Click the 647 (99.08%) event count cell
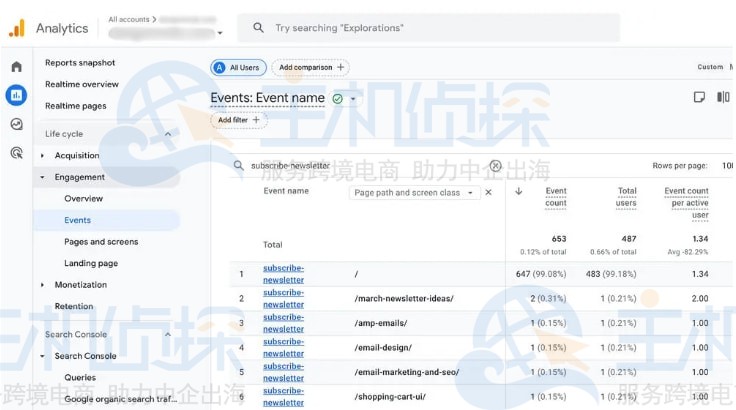Viewport: 736px width, 410px height. point(541,274)
